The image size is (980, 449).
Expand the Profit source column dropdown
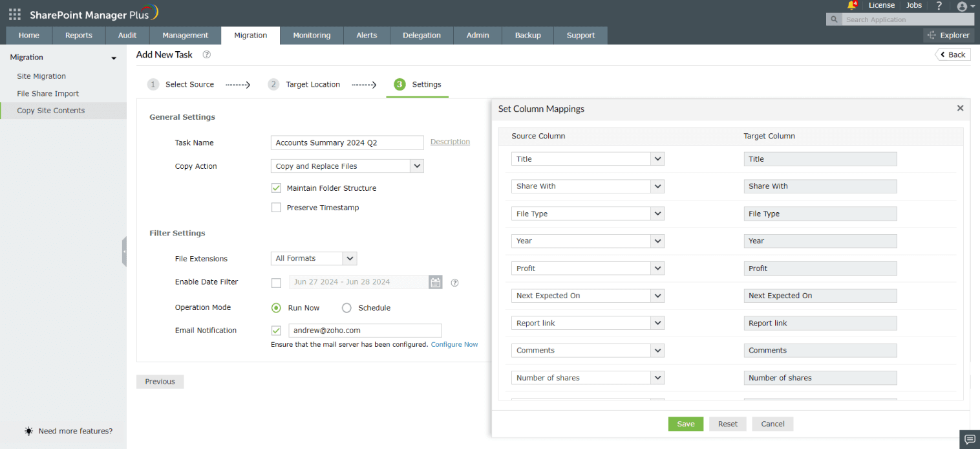657,268
